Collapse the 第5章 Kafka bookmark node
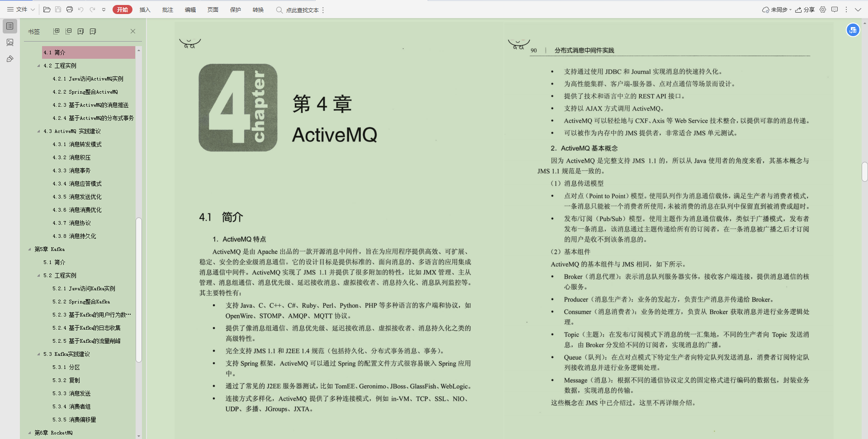Viewport: 868px width, 439px height. (30, 249)
